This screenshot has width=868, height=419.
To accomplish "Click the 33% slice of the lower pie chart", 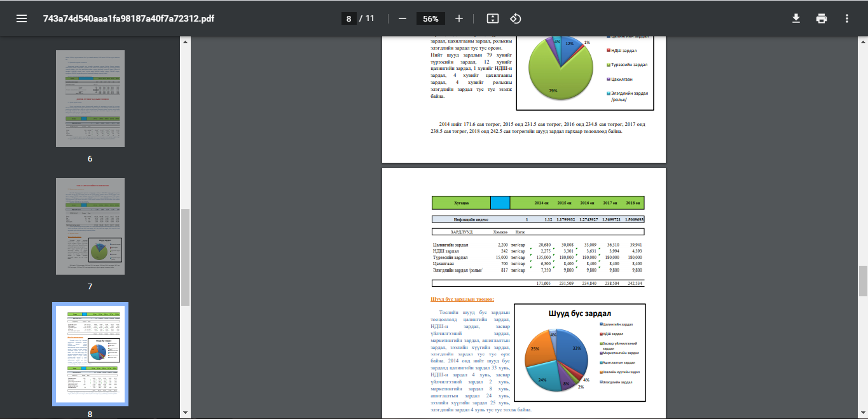I will [x=572, y=350].
